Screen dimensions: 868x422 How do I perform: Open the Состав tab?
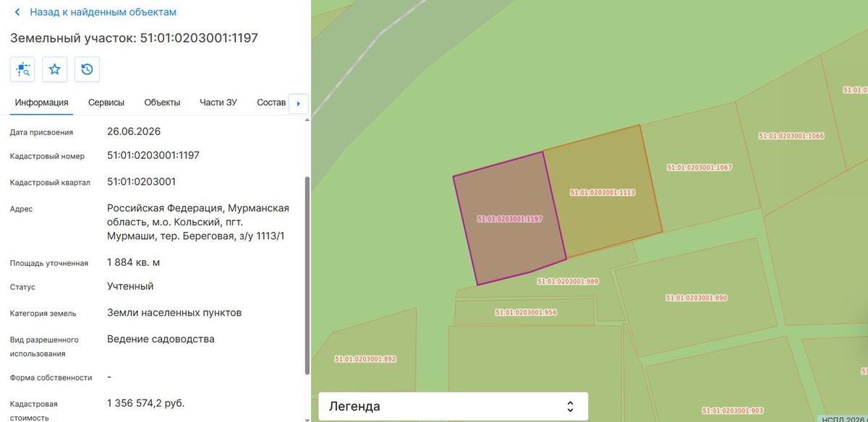[271, 103]
